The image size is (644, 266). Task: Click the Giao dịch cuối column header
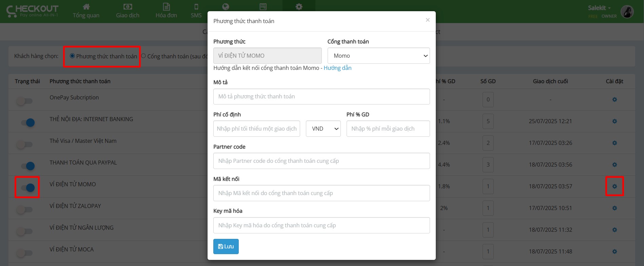(x=550, y=81)
